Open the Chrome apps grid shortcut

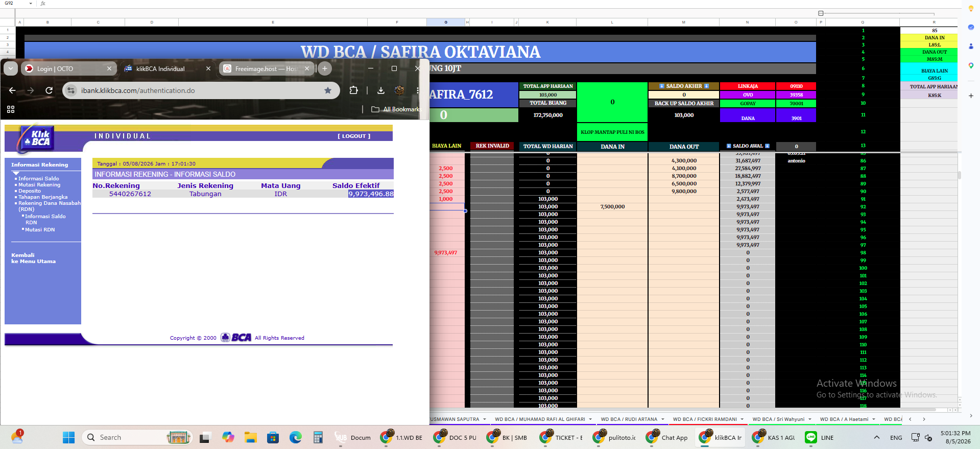coord(11,109)
